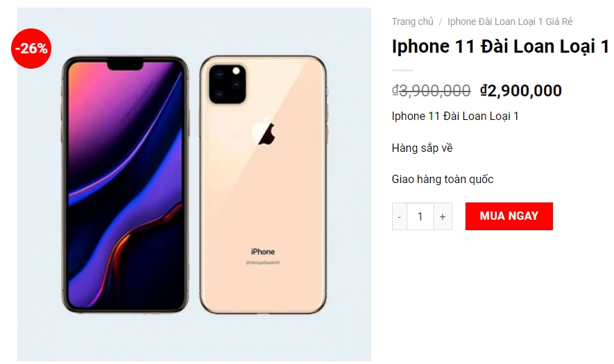Click the quantity input field showing 1

point(420,216)
